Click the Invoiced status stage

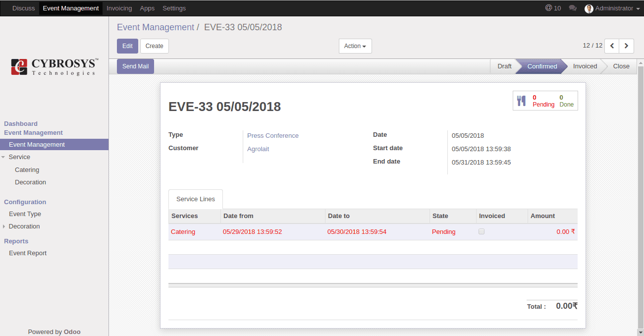click(585, 66)
